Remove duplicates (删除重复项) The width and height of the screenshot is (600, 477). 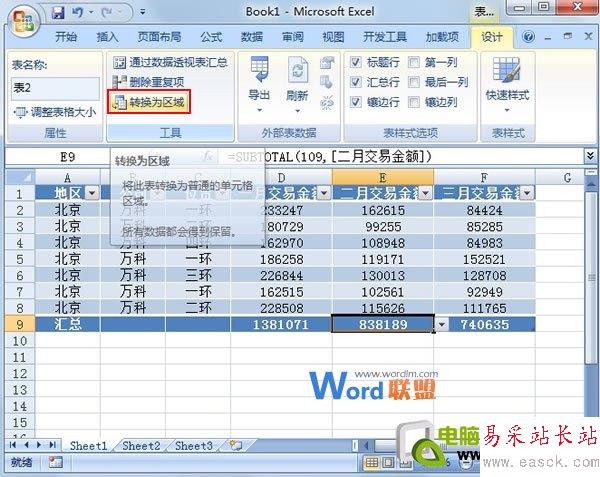coord(148,82)
